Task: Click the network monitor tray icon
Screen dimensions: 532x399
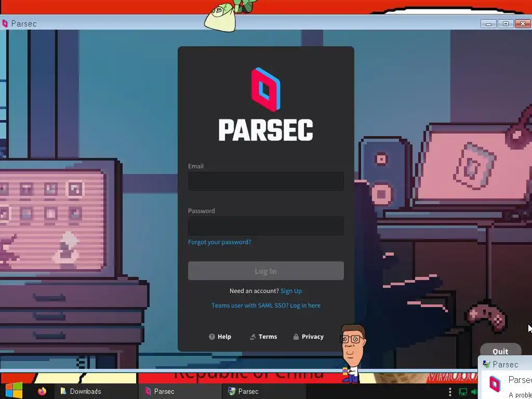Action: pos(463,392)
